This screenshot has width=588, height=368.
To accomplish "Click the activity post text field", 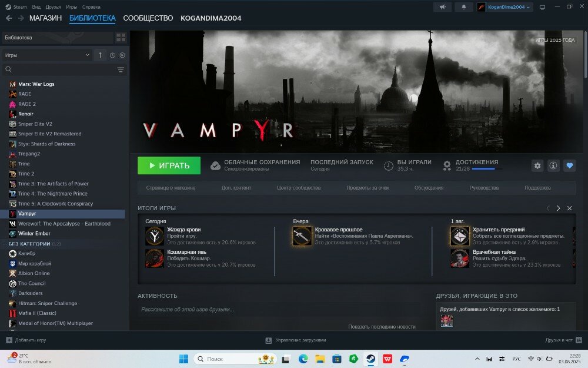I will tap(279, 310).
